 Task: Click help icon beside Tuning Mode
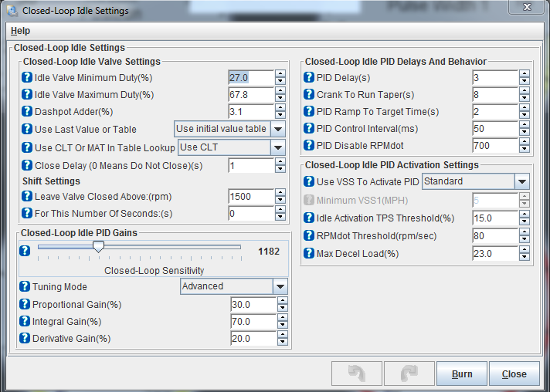(25, 286)
